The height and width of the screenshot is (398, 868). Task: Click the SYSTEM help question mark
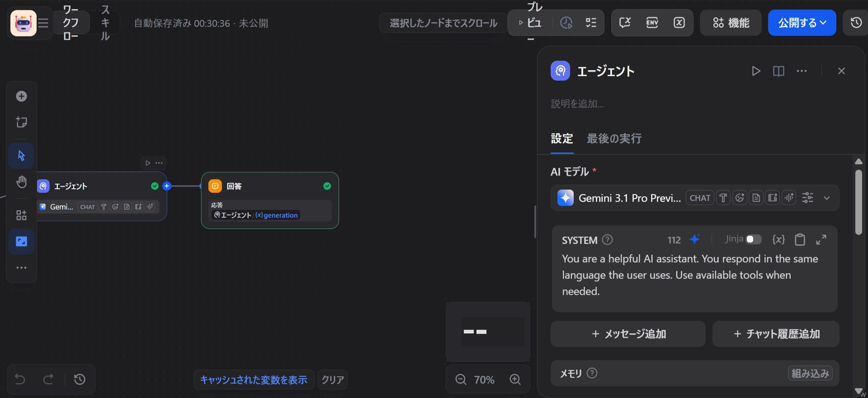click(x=608, y=240)
